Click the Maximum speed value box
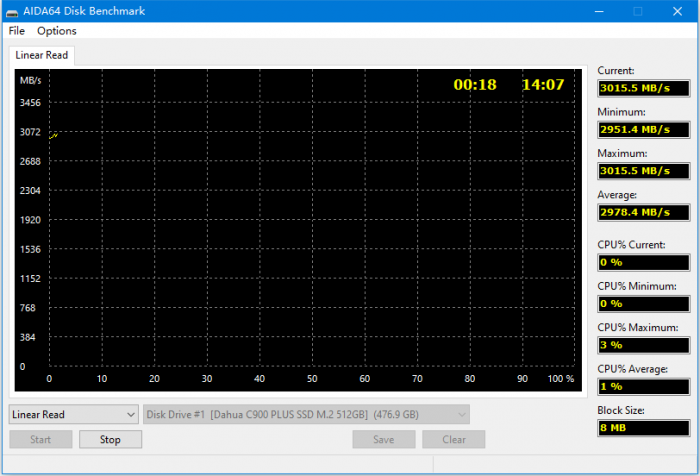This screenshot has width=700, height=476. [x=643, y=171]
